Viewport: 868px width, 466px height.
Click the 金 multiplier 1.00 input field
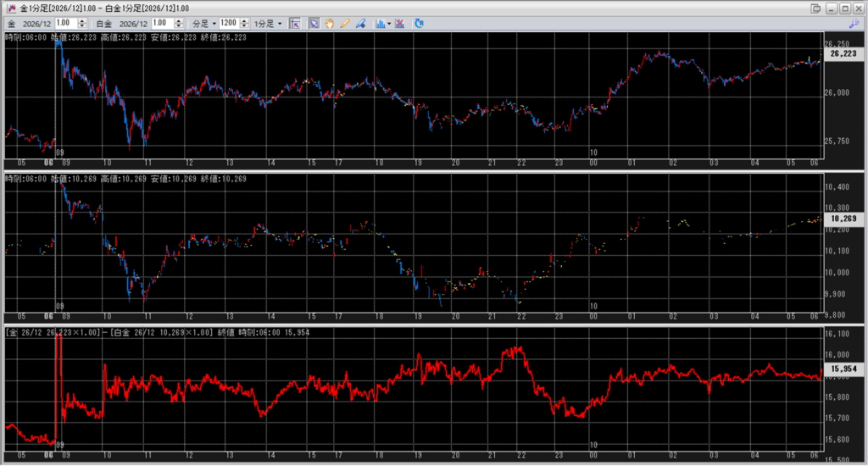point(66,24)
